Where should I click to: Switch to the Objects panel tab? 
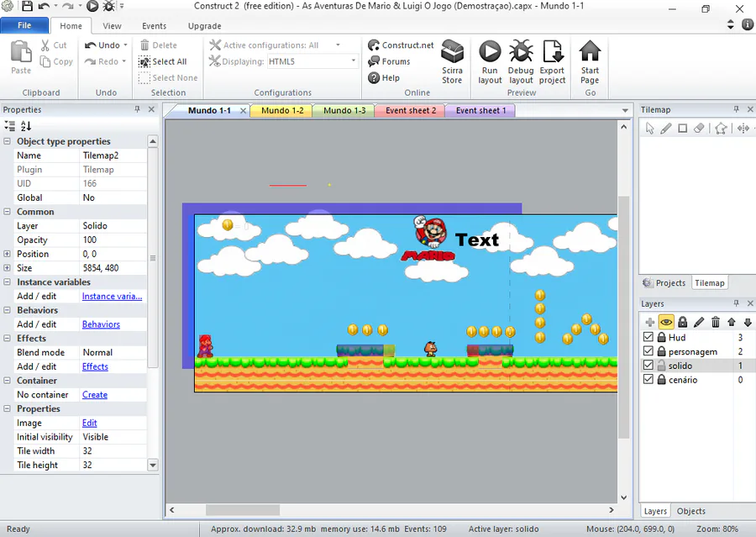pyautogui.click(x=691, y=511)
